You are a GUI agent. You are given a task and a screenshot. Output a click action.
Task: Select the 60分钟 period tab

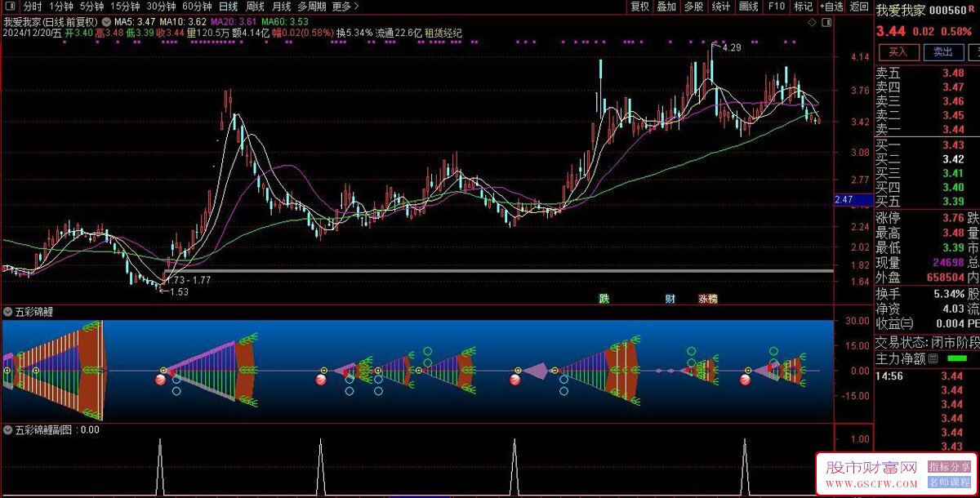(x=197, y=7)
